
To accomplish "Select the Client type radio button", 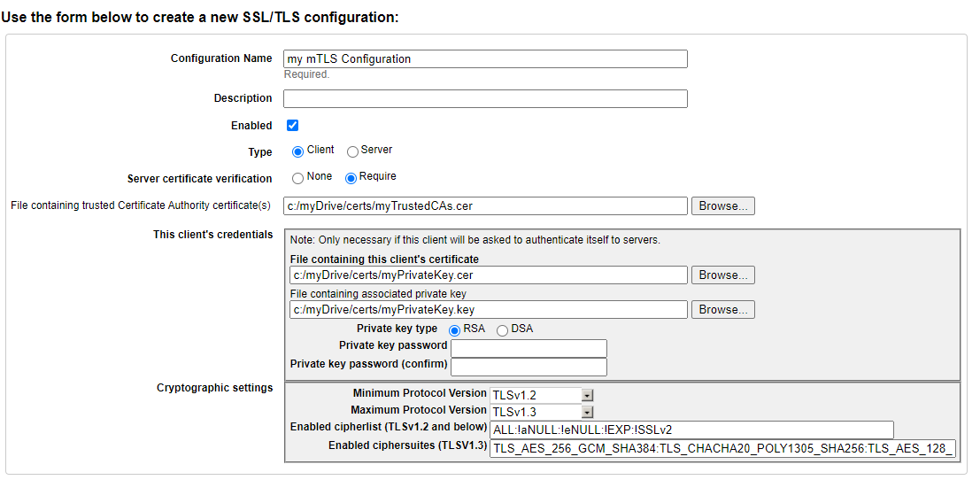I will click(298, 151).
